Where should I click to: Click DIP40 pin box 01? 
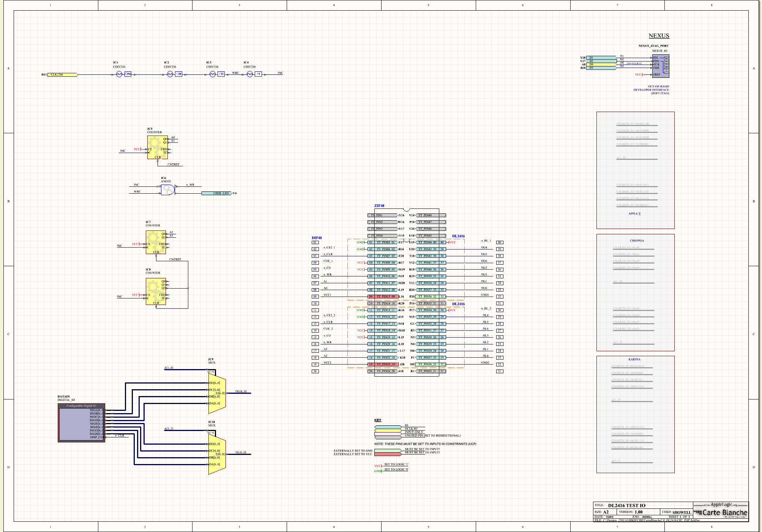pos(315,242)
